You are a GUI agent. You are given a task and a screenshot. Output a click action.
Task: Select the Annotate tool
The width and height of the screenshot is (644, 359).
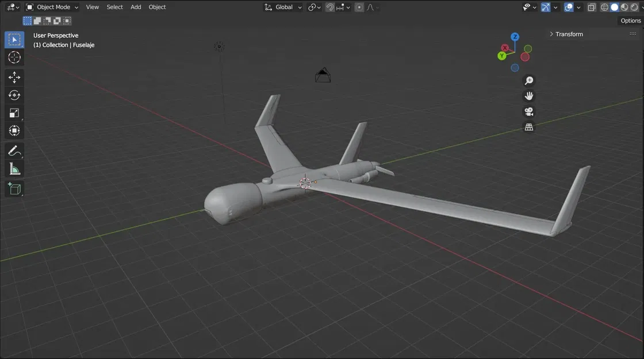(x=14, y=150)
